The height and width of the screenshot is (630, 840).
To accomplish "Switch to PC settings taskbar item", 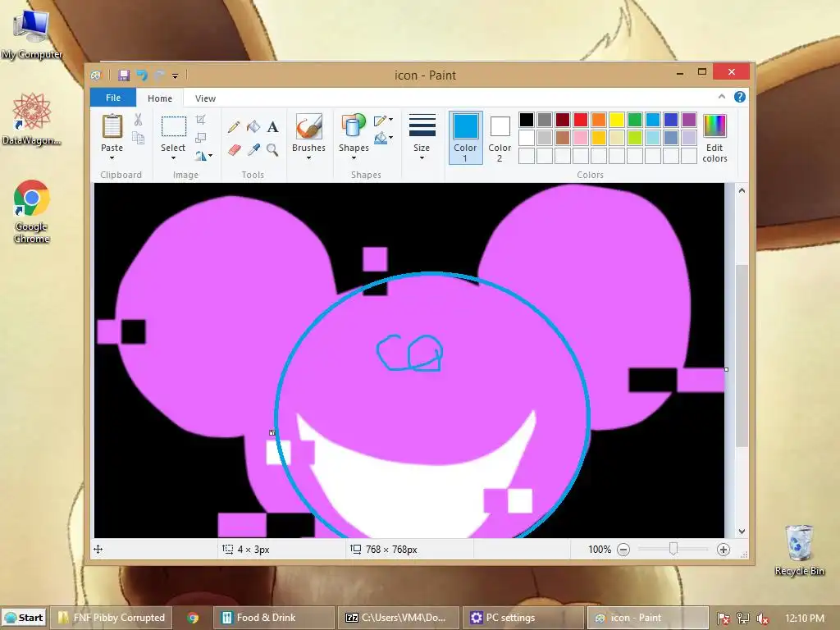I will tap(523, 618).
